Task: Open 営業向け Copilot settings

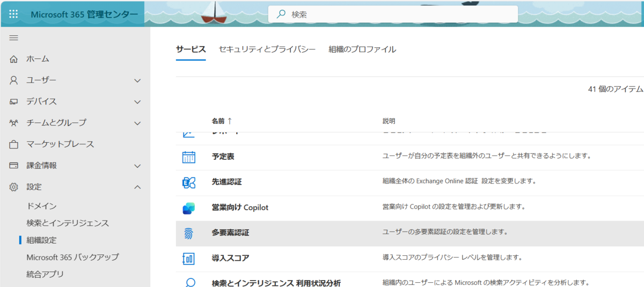Action: [x=240, y=208]
